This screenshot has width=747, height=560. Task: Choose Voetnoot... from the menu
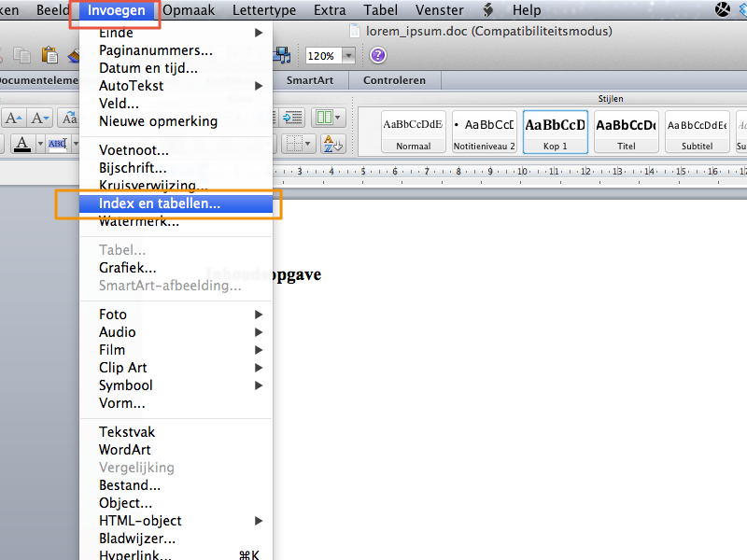176,150
